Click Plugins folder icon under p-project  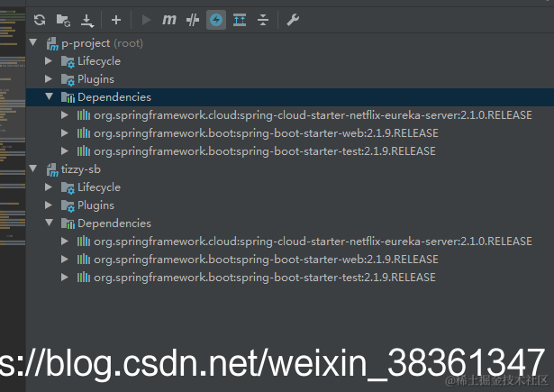coord(68,79)
